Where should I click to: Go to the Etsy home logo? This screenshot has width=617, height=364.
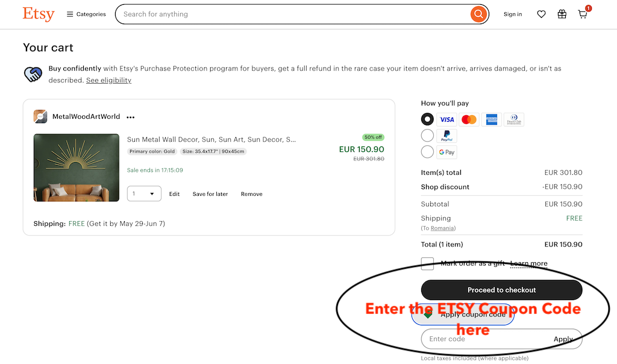pos(39,14)
